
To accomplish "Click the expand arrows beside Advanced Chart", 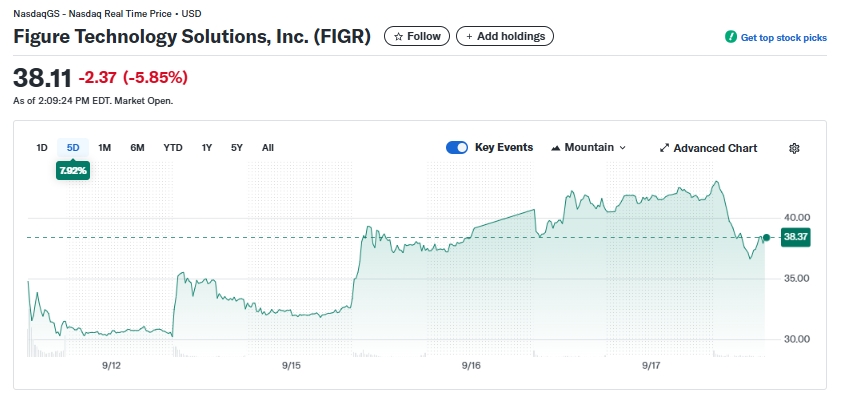I will [x=664, y=148].
